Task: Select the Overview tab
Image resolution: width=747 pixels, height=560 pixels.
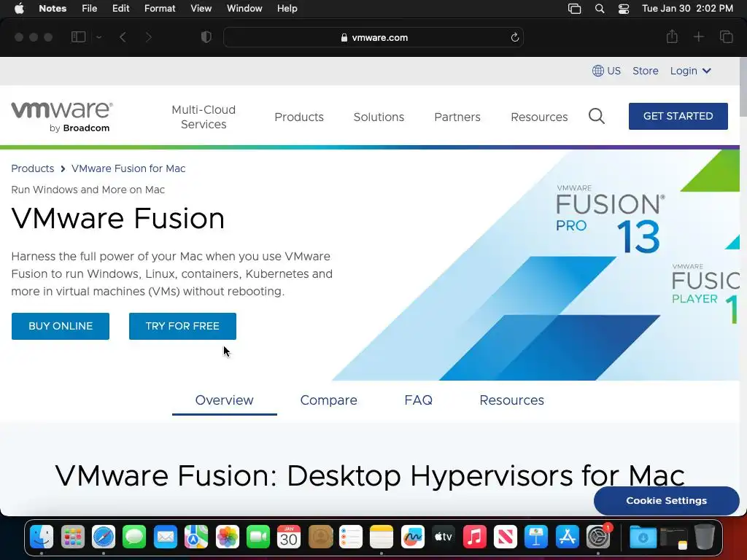Action: point(225,400)
